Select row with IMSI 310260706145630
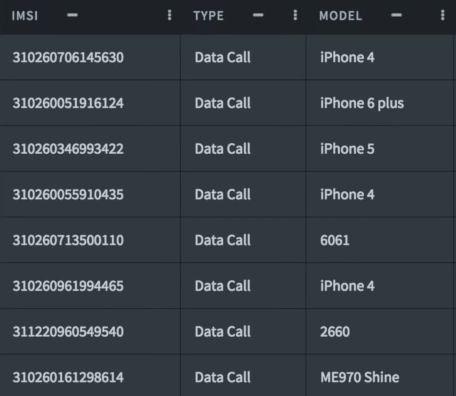Viewport: 456px width, 396px height. click(228, 57)
